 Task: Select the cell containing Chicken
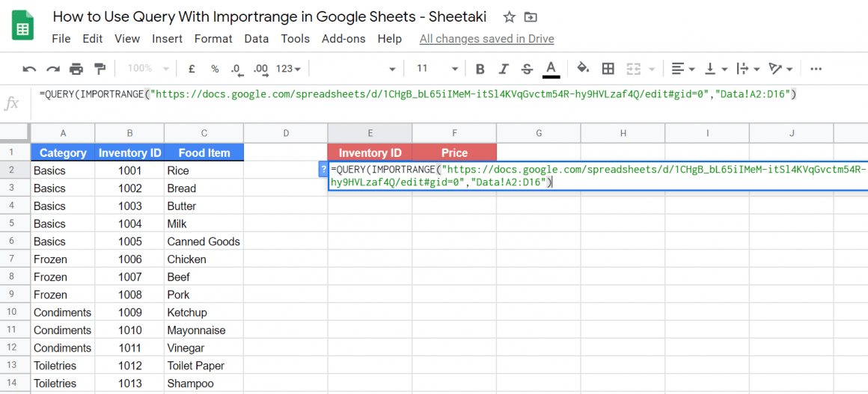click(x=204, y=259)
